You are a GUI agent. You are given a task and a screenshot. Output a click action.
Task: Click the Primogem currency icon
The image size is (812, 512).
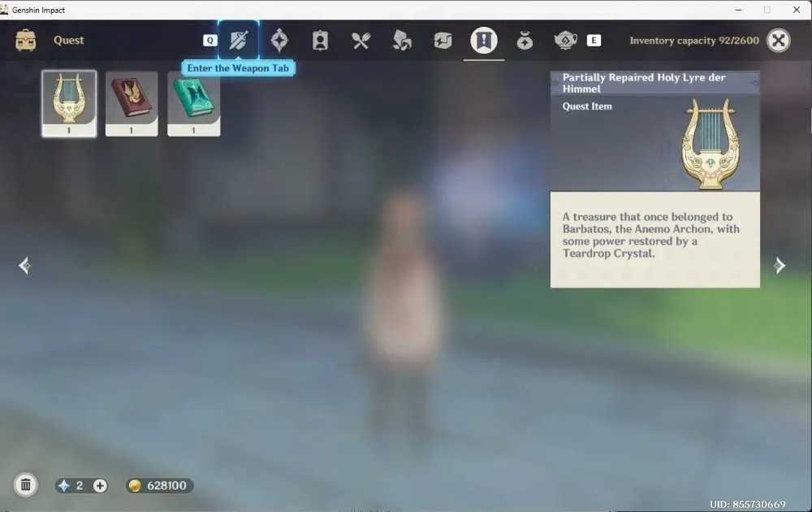(x=64, y=485)
